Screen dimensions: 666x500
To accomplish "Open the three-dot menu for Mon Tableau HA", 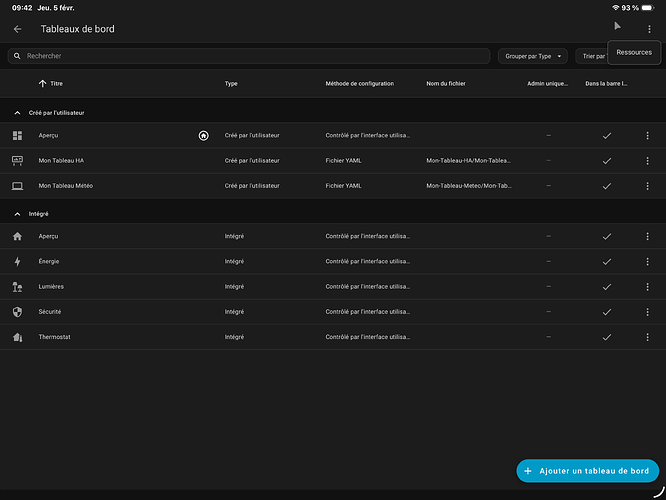I will pyautogui.click(x=647, y=161).
